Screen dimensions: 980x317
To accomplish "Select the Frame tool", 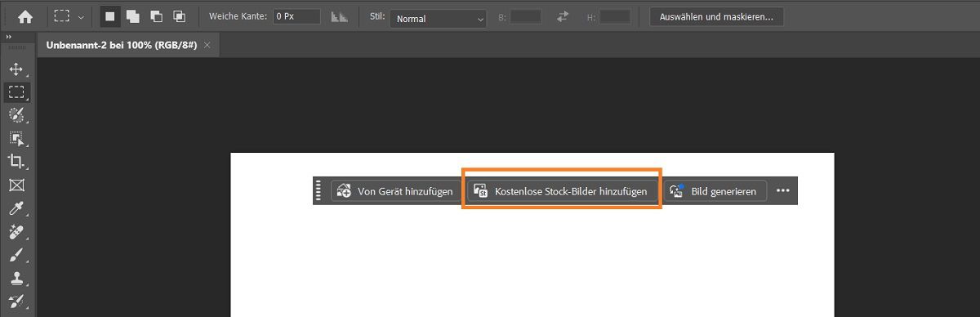I will [x=16, y=185].
